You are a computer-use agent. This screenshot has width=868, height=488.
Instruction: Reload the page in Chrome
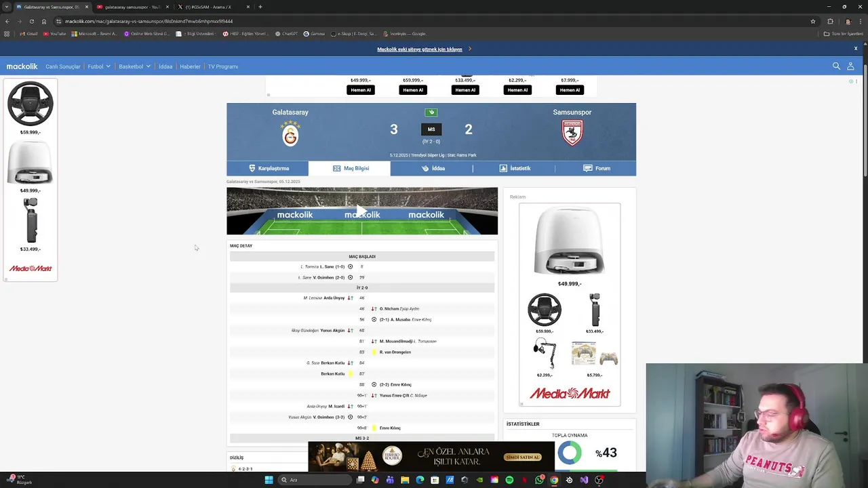click(x=31, y=21)
